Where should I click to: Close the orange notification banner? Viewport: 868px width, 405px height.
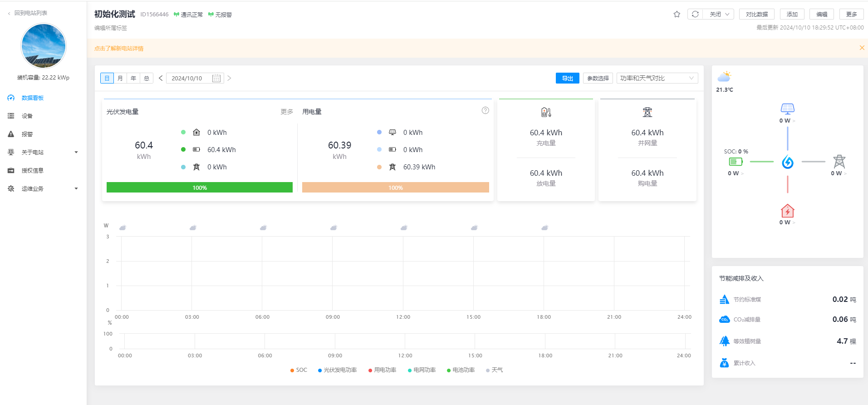point(862,48)
